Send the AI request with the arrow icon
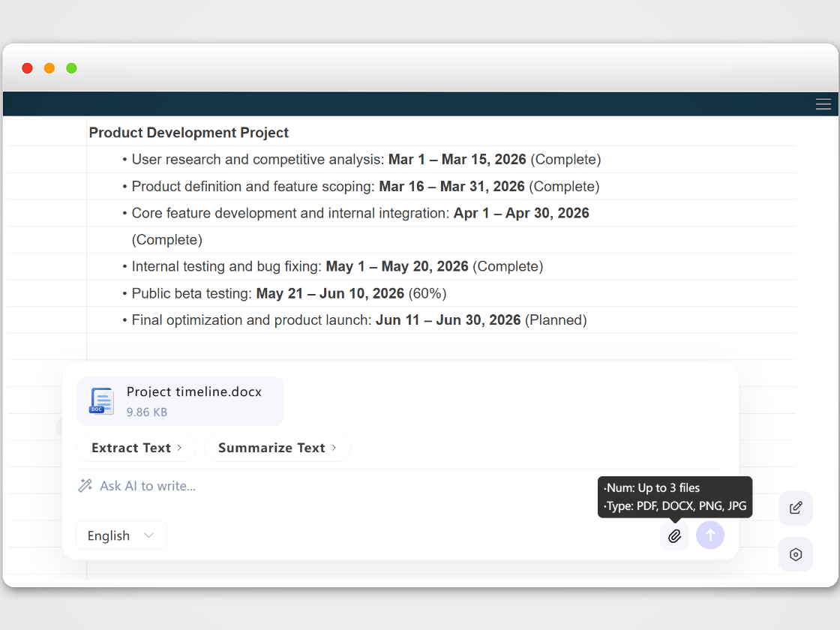 point(710,535)
